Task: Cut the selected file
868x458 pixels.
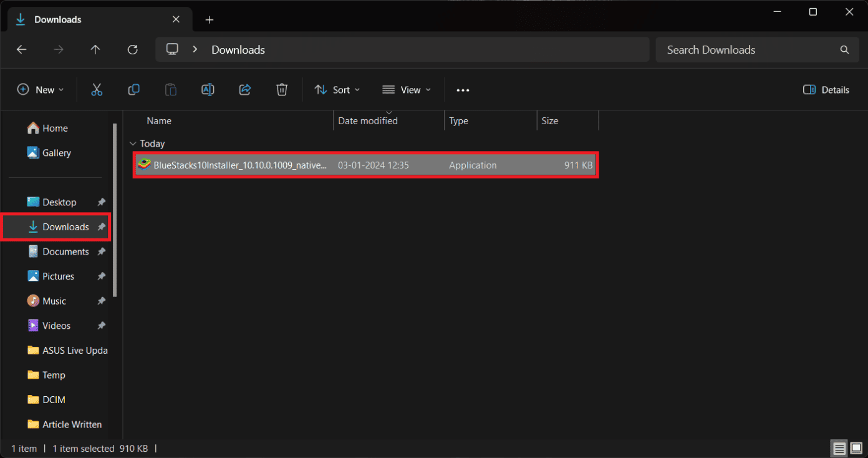Action: pos(97,89)
